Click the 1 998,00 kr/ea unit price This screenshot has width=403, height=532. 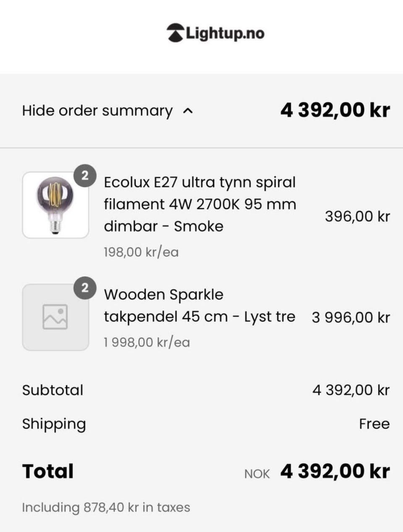click(x=147, y=342)
